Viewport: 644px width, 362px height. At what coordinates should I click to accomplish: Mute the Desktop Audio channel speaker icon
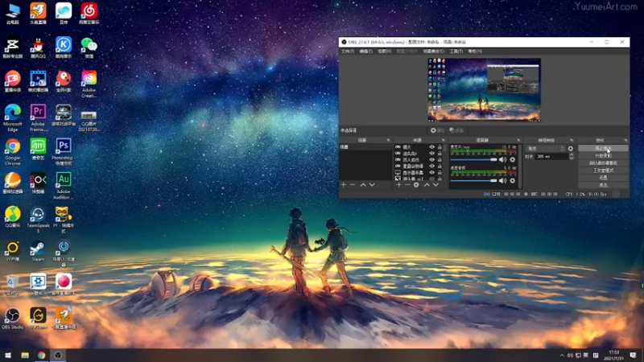coord(502,180)
